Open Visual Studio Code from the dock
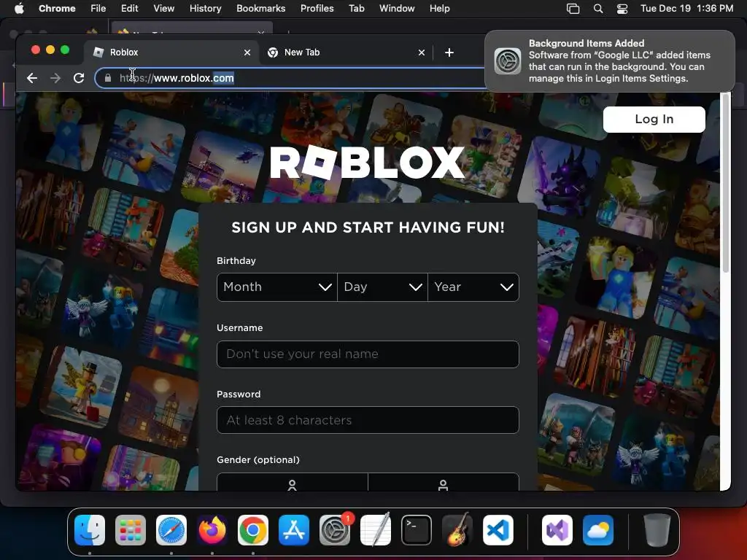Screen dimensions: 747x560 click(498, 530)
